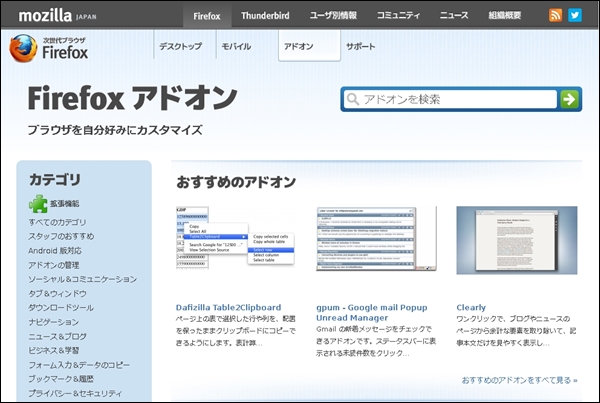Open すべてのカテゴリ link
The height and width of the screenshot is (403, 600).
[x=57, y=222]
